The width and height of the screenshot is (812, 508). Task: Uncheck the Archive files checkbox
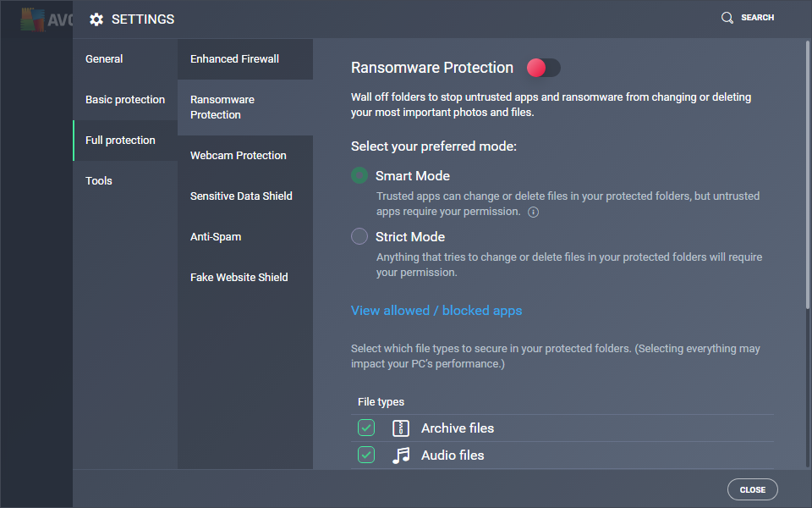click(x=366, y=428)
